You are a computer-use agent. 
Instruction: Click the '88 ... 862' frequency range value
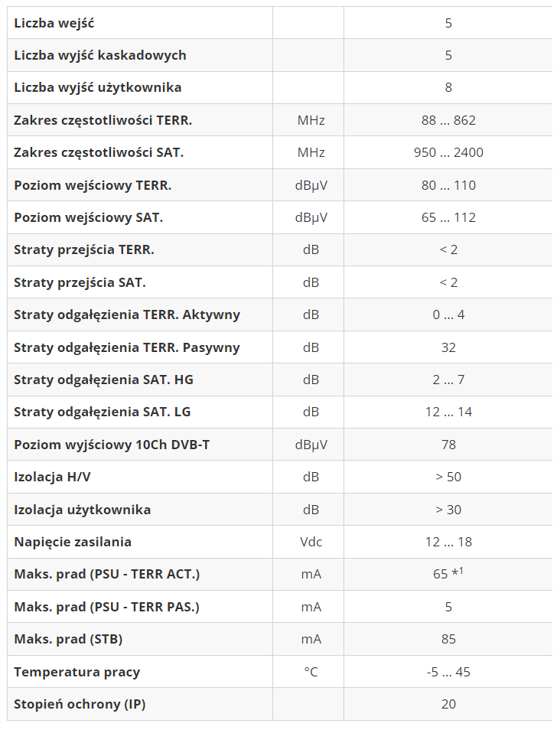(448, 120)
